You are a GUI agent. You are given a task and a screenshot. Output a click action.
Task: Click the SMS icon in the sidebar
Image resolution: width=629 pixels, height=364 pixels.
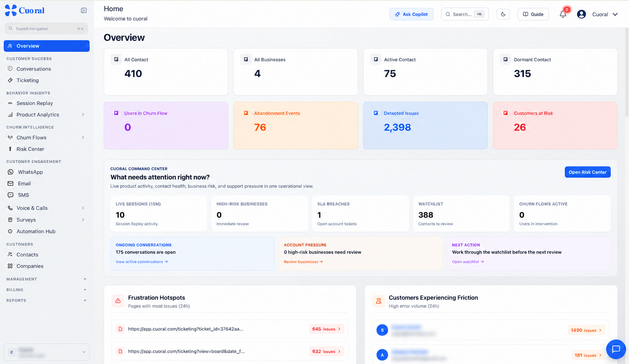click(x=10, y=195)
